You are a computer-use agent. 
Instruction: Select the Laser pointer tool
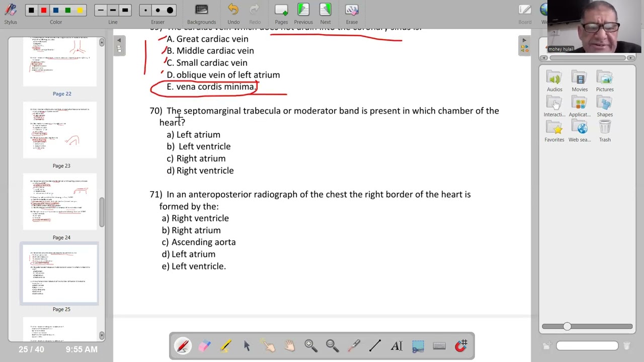354,345
